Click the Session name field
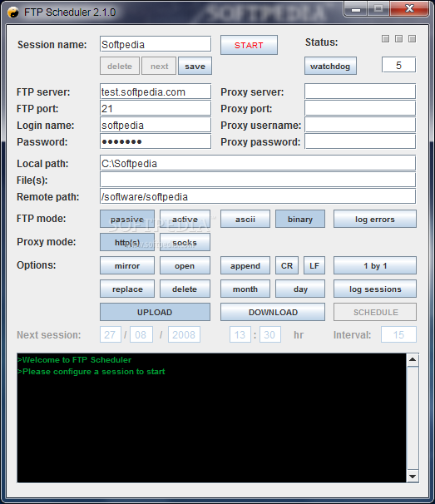This screenshot has width=435, height=504. (156, 44)
